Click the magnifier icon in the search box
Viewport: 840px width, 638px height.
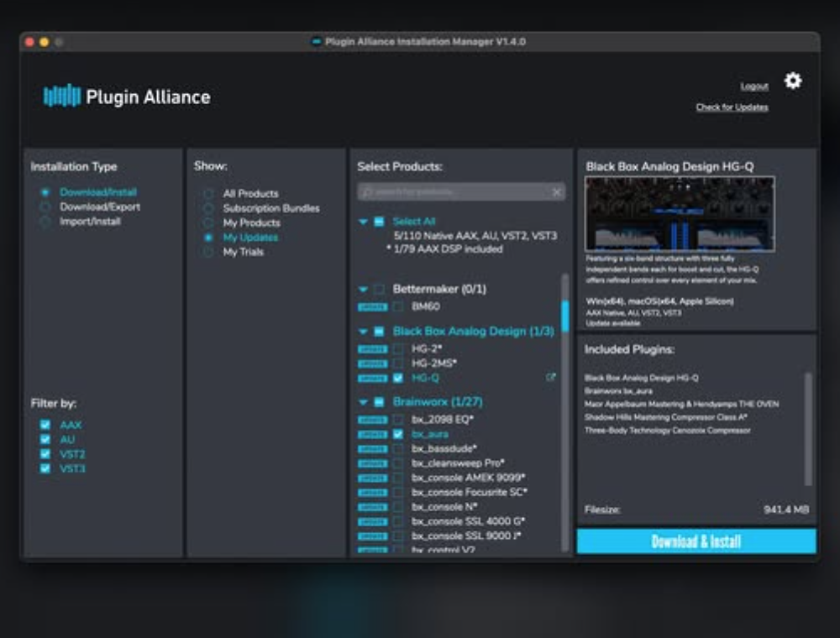click(367, 191)
